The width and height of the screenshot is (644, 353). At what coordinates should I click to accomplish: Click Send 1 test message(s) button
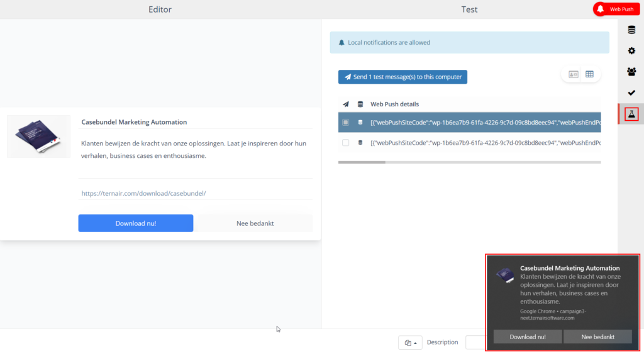pyautogui.click(x=402, y=77)
